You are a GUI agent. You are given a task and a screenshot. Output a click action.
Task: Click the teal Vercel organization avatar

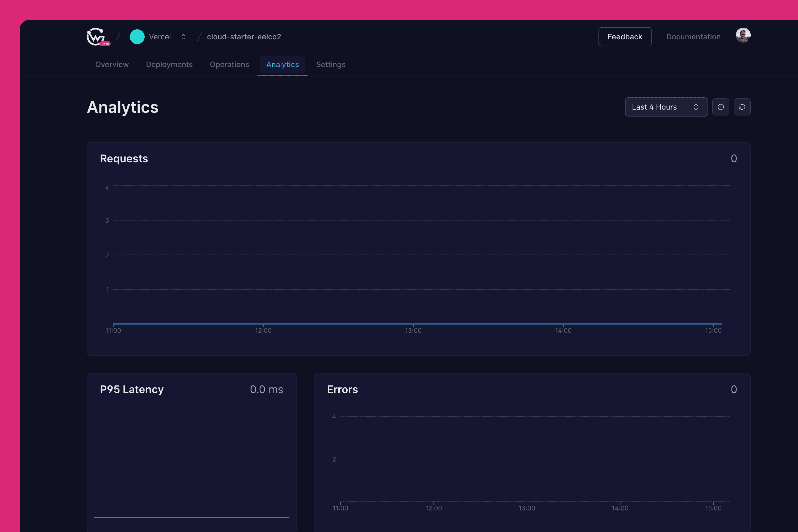137,37
